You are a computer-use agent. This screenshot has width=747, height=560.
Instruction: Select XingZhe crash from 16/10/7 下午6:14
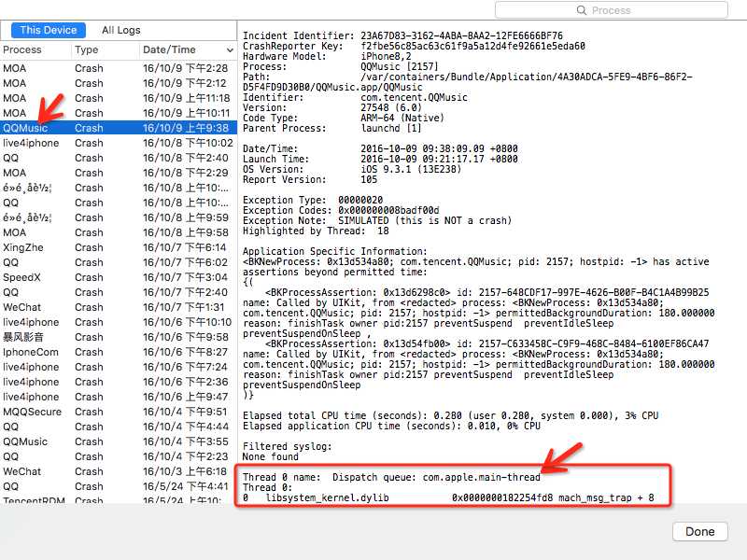pyautogui.click(x=119, y=247)
